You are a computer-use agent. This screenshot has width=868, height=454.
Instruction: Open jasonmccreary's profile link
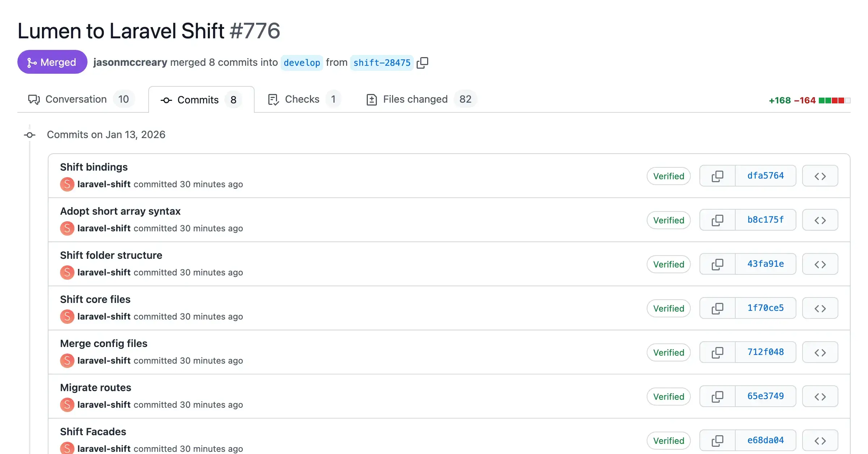point(130,62)
